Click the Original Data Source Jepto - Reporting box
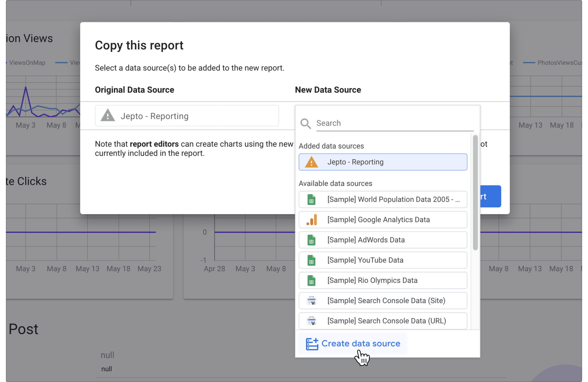 pyautogui.click(x=187, y=116)
